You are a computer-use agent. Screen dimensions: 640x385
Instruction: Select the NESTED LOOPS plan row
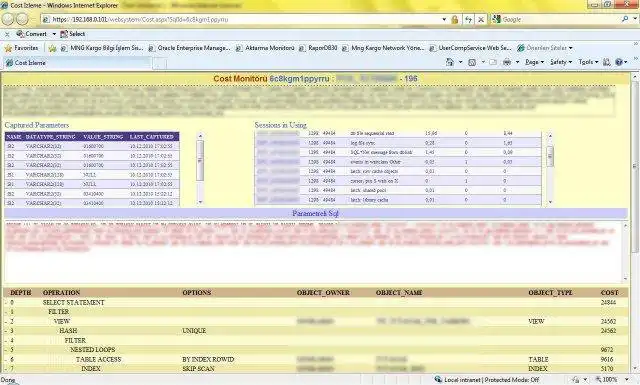[316, 350]
